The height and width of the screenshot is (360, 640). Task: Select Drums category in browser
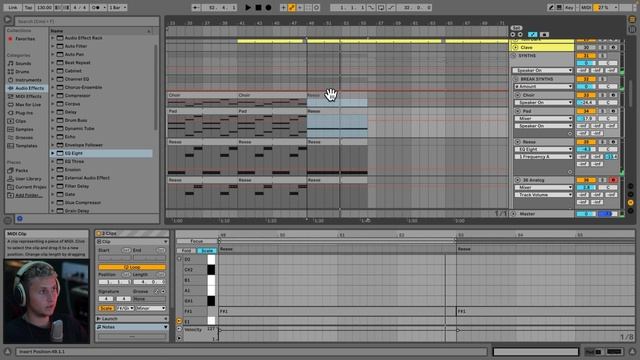[x=22, y=71]
